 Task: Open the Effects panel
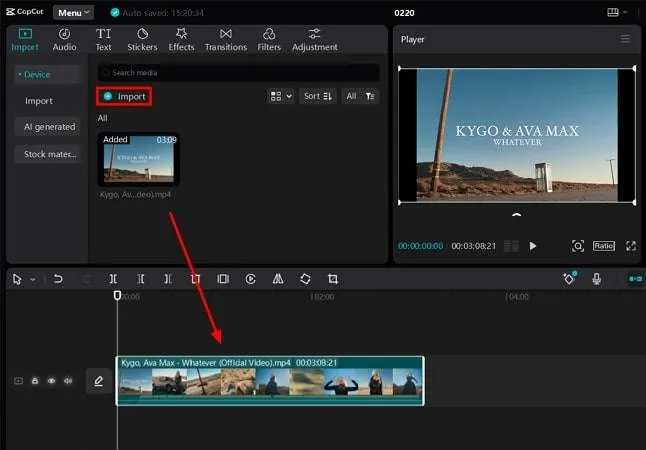tap(181, 40)
